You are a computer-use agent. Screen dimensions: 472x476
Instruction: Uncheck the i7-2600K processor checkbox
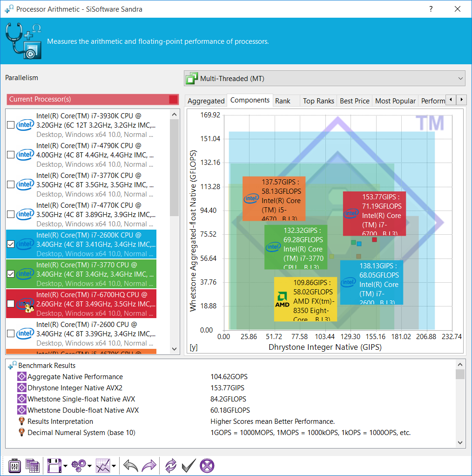(11, 244)
